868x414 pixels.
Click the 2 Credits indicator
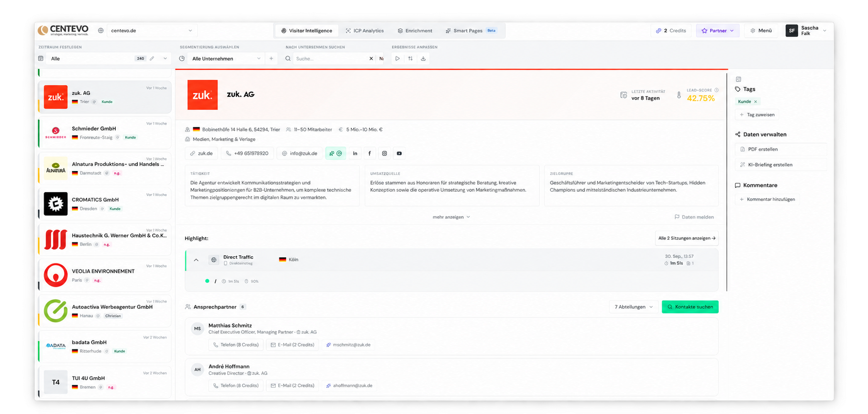[x=671, y=31]
